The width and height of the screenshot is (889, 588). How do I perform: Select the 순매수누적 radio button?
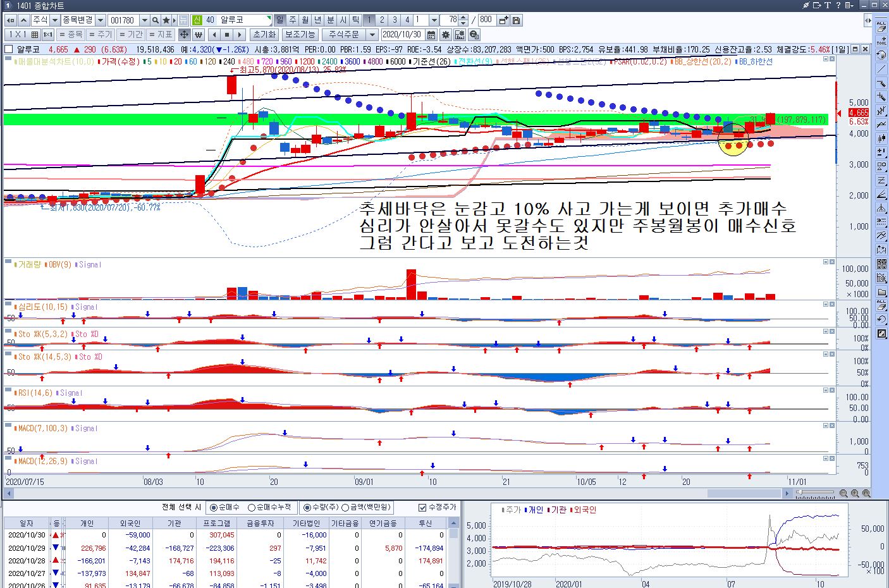tap(252, 507)
